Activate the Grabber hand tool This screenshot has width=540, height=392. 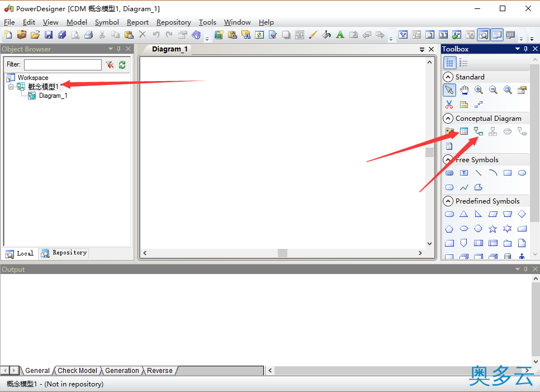[464, 90]
